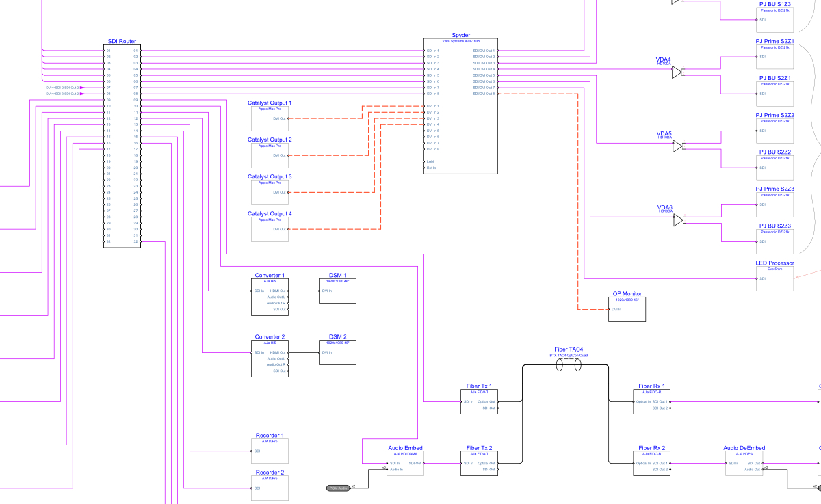
Task: Click the Catalyst Output 4 Mac Pro block
Action: [x=270, y=229]
